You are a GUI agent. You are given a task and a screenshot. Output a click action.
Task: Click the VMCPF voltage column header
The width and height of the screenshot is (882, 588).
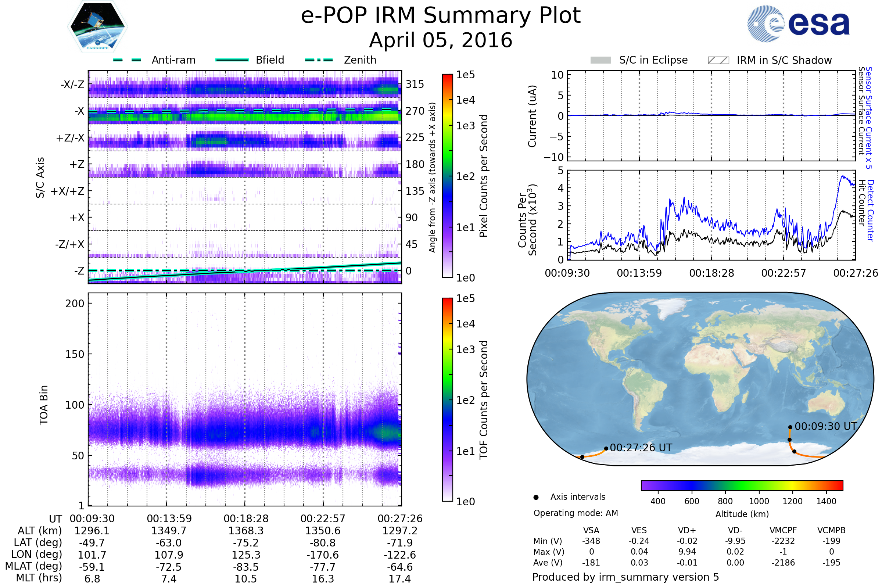783,530
